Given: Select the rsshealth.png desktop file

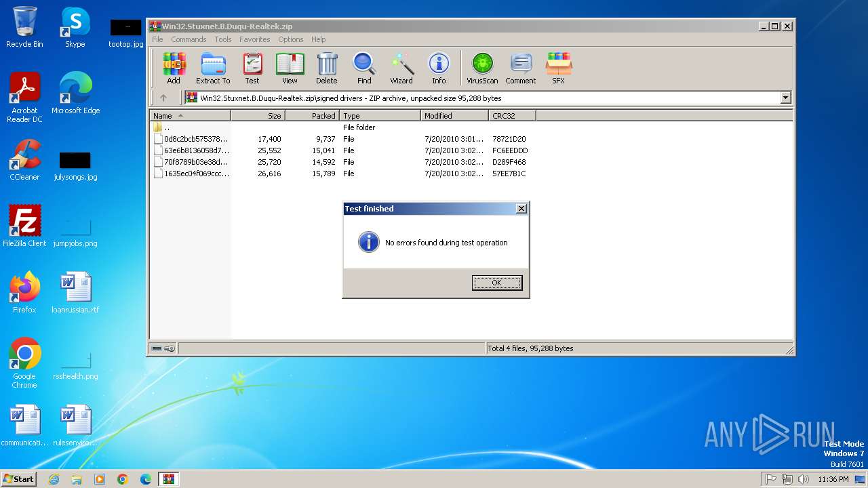Looking at the screenshot, I should click(x=75, y=365).
